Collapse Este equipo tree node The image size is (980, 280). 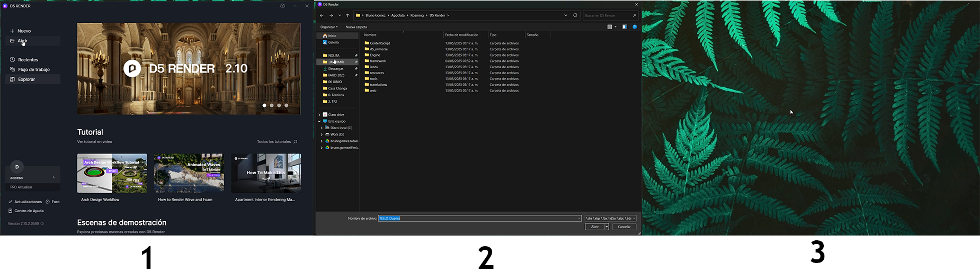click(x=319, y=121)
